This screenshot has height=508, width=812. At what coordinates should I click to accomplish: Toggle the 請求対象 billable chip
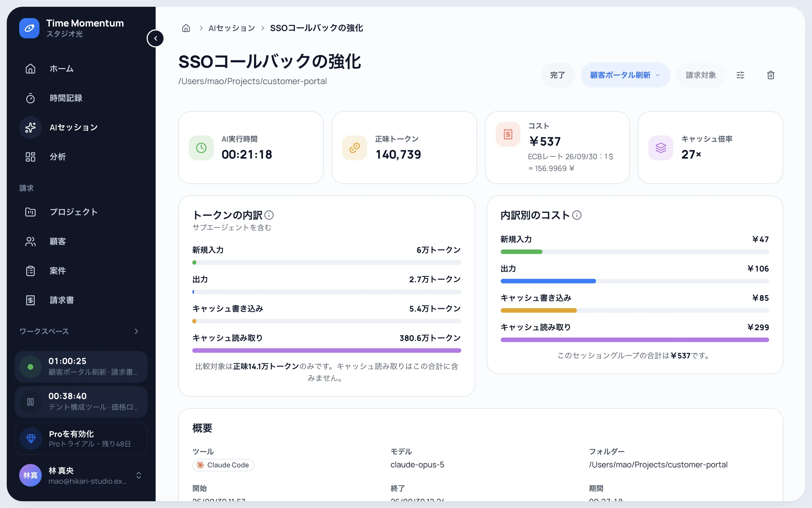pyautogui.click(x=701, y=75)
